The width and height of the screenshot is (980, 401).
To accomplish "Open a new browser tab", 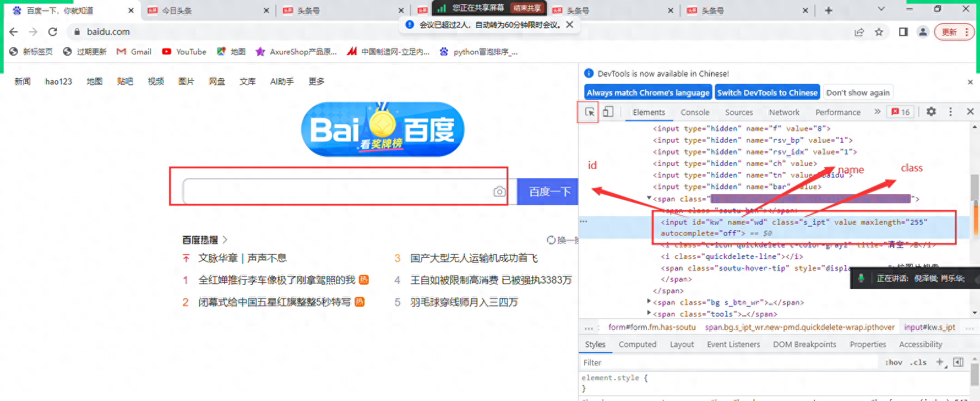I will click(x=828, y=10).
